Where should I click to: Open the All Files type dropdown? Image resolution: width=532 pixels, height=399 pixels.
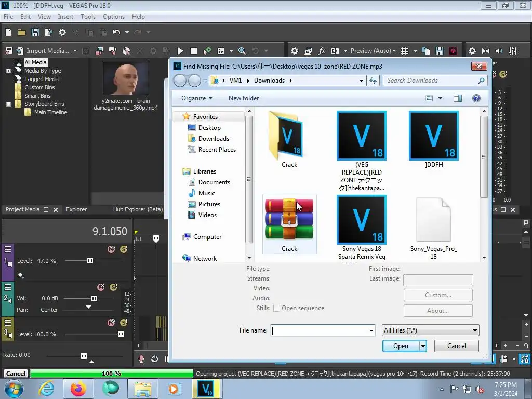pyautogui.click(x=430, y=330)
